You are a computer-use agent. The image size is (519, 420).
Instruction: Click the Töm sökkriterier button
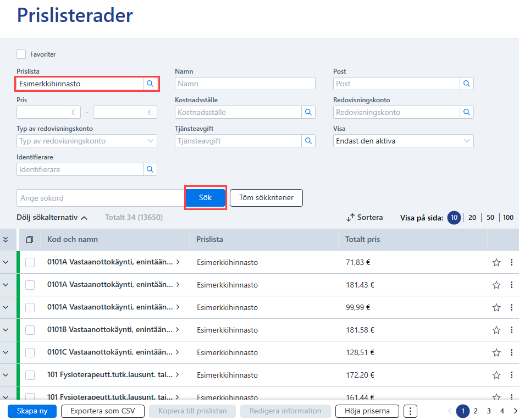266,198
